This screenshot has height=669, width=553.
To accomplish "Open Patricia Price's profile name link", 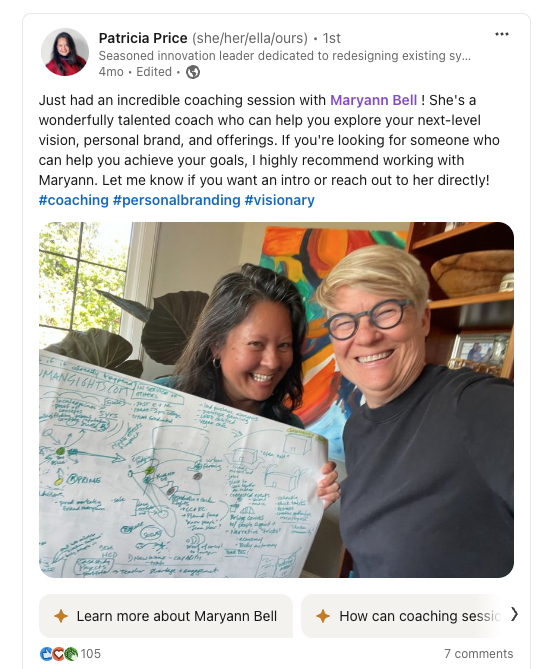I will 143,38.
